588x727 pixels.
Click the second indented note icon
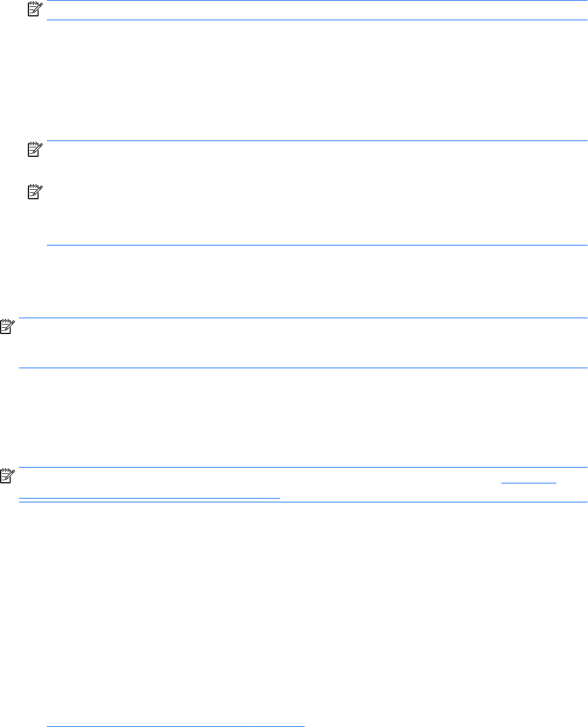(x=33, y=150)
